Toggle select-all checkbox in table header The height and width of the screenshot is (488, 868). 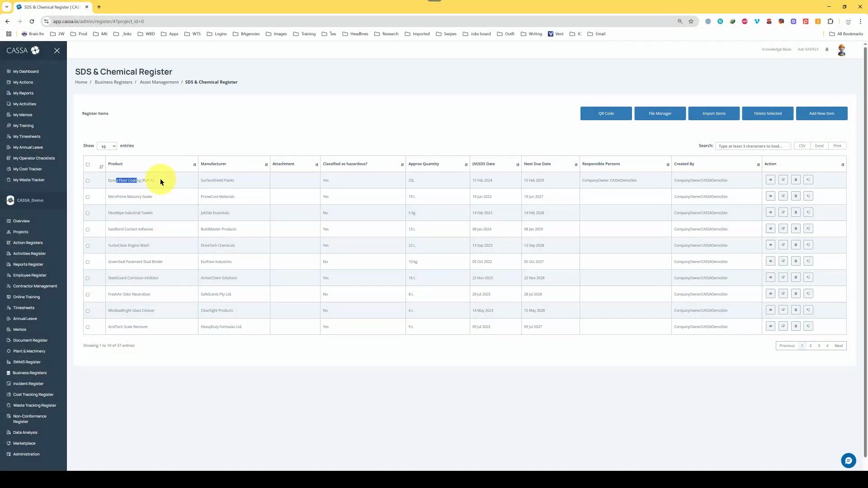pyautogui.click(x=88, y=164)
